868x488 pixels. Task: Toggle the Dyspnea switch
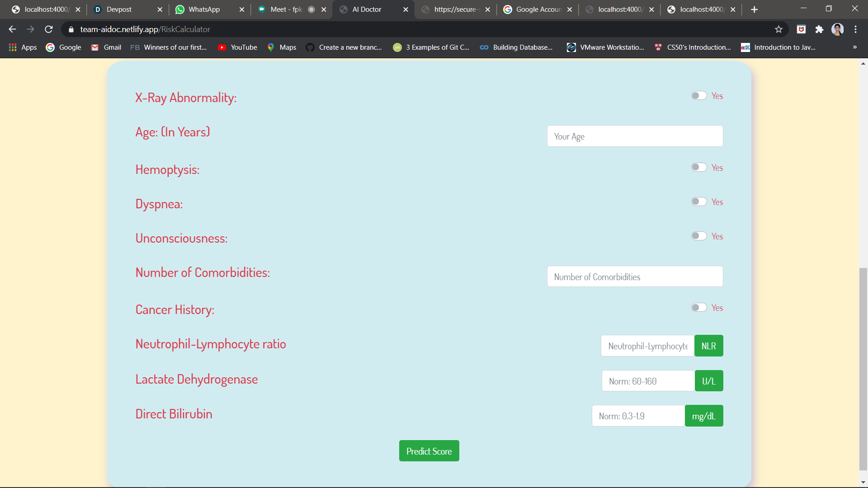(x=698, y=202)
